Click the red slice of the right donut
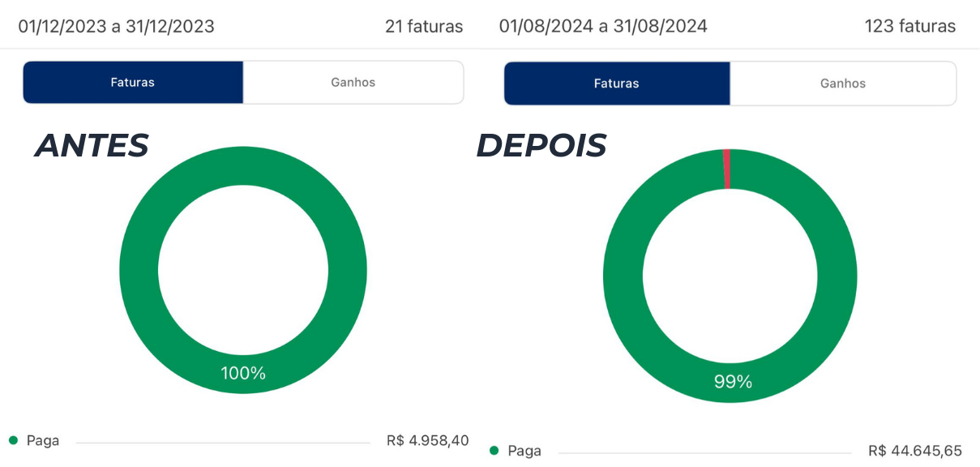This screenshot has width=980, height=467. pos(727,169)
